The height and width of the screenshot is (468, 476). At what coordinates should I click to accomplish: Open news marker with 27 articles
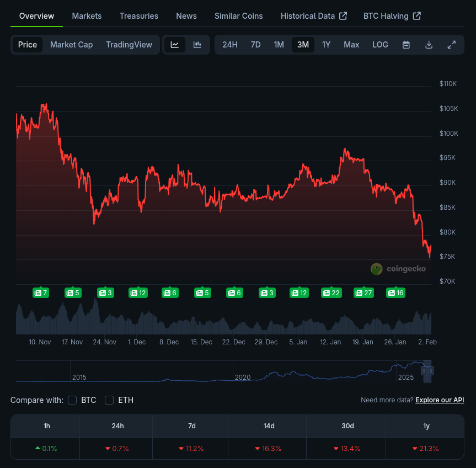click(x=363, y=292)
